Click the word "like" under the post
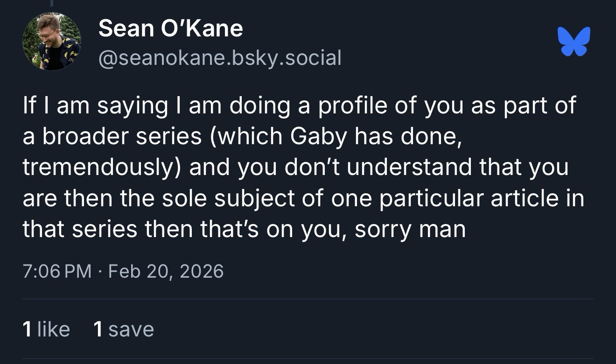 pos(53,329)
